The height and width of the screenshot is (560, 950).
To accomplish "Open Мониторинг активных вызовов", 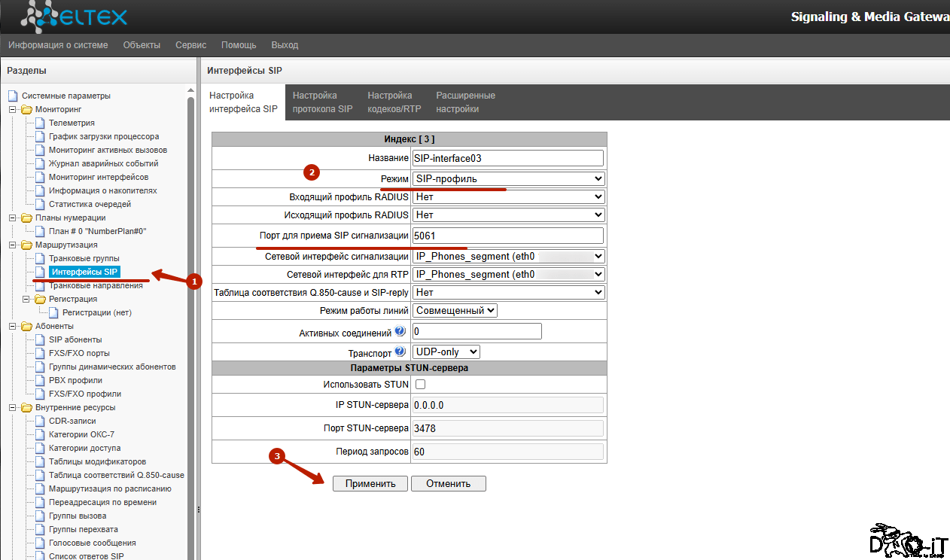I will (x=108, y=150).
